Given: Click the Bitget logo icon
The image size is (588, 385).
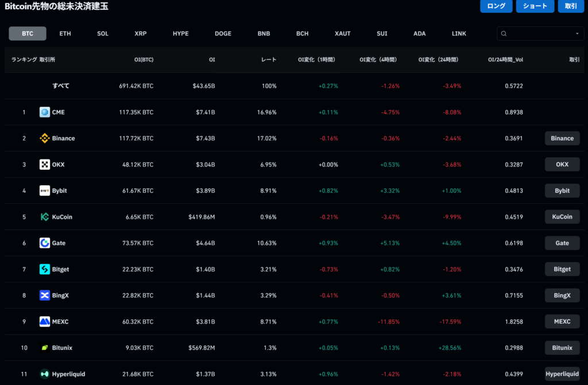Looking at the screenshot, I should pos(45,269).
